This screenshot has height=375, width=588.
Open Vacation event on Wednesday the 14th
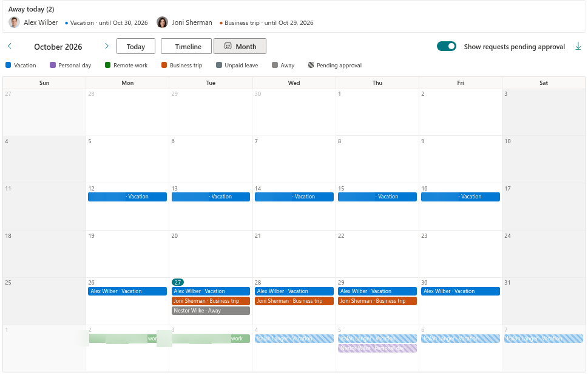click(x=294, y=197)
